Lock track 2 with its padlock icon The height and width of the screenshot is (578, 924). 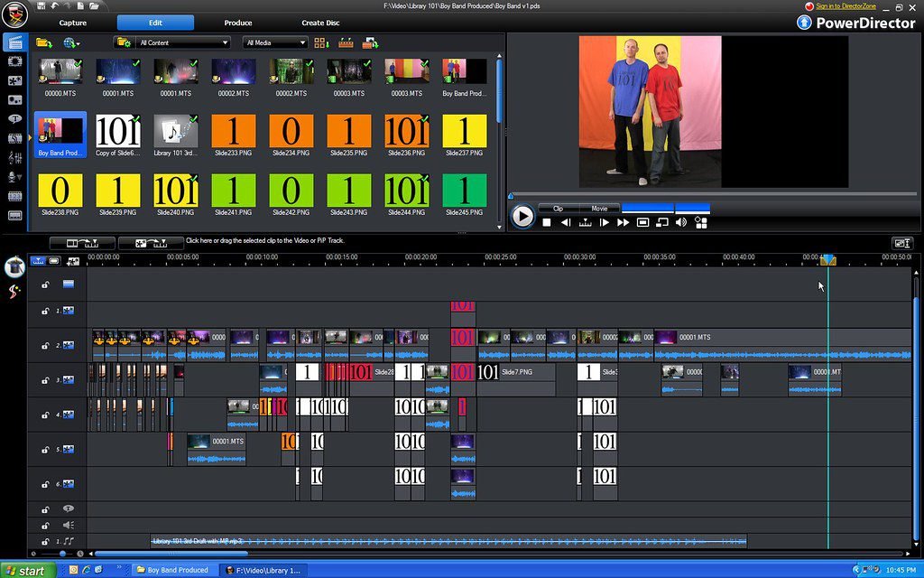45,345
